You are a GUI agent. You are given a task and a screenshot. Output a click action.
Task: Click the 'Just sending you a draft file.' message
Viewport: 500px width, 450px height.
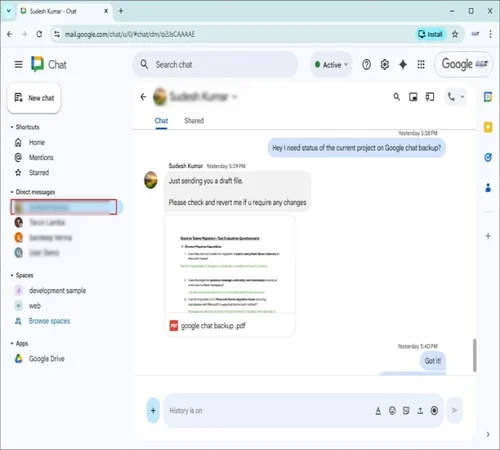[x=206, y=181]
